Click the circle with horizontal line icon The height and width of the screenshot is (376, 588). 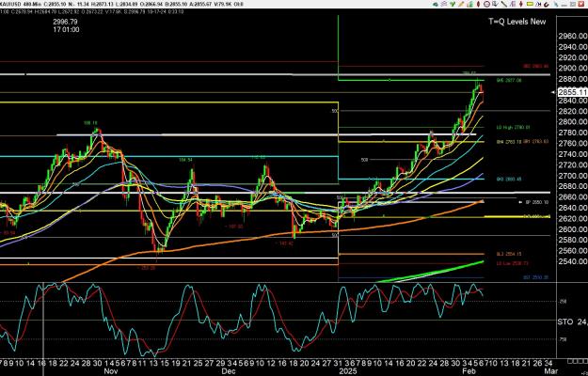486,4
